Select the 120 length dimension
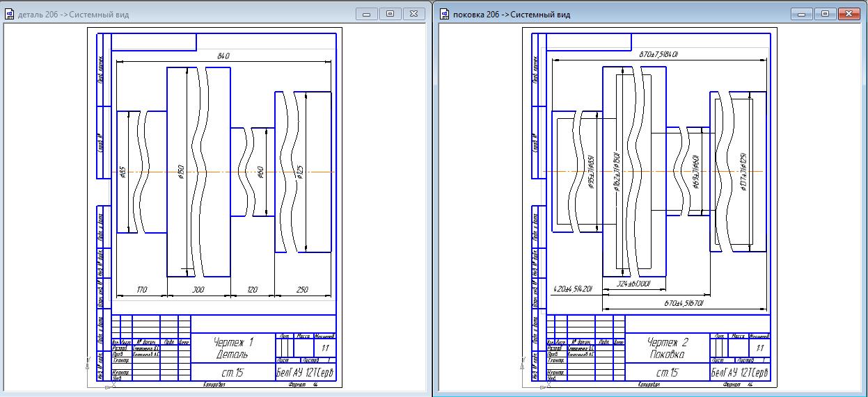This screenshot has width=868, height=397. click(x=252, y=289)
